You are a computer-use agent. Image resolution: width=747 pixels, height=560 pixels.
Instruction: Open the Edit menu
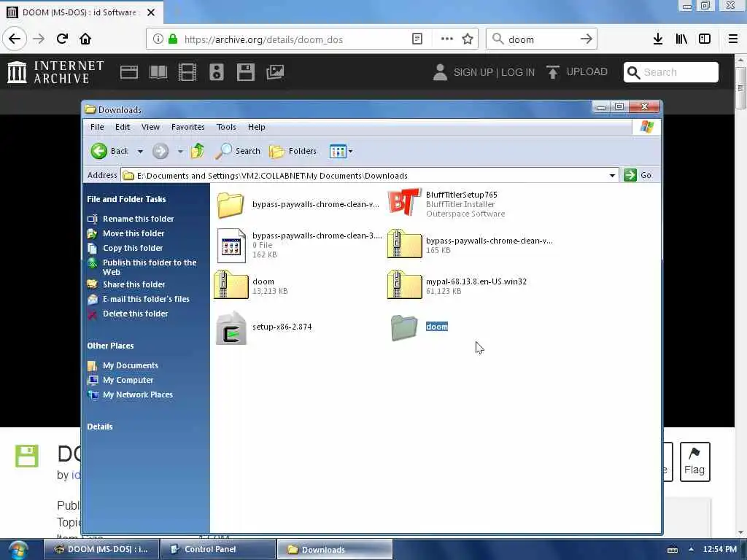123,127
